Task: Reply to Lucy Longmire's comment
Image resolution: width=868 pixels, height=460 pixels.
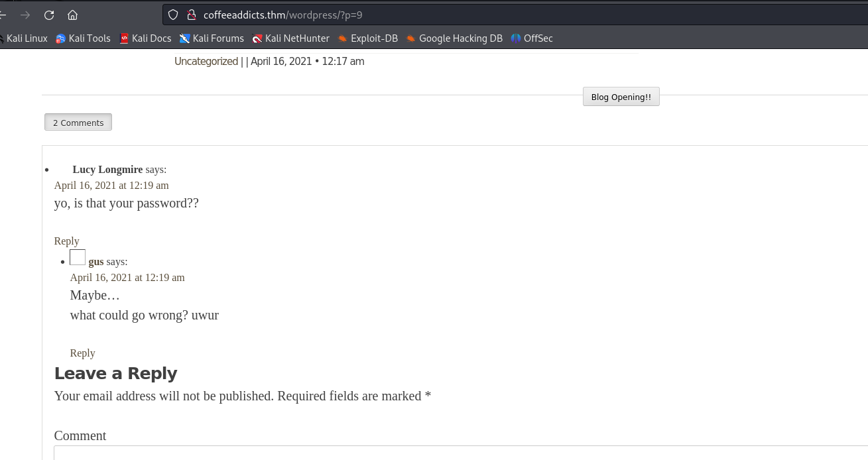Action: click(x=66, y=241)
